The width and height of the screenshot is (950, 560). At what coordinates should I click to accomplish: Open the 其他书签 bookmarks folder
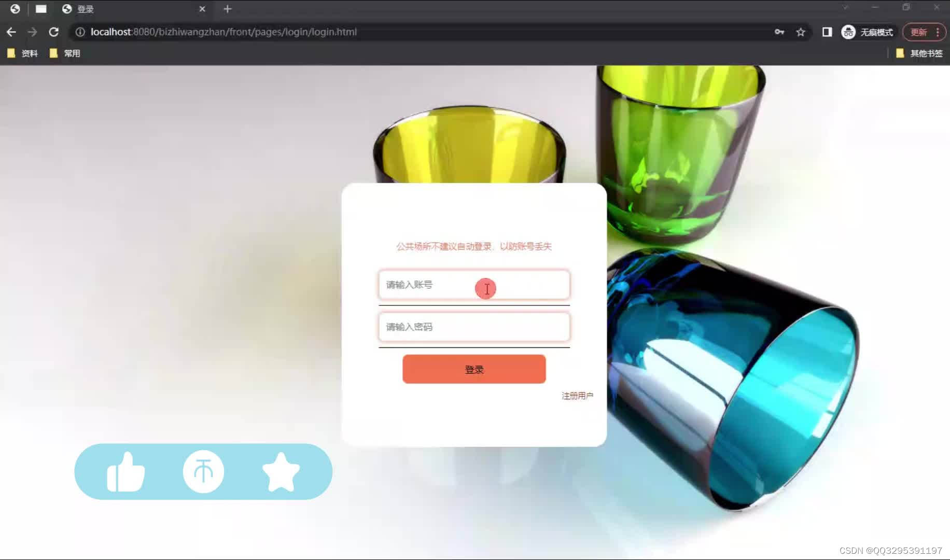[x=919, y=53]
